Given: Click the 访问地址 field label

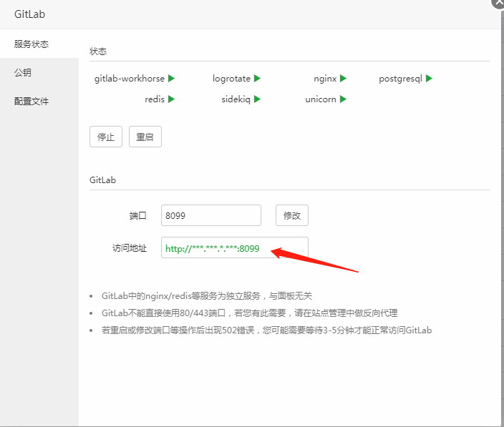Looking at the screenshot, I should (130, 248).
